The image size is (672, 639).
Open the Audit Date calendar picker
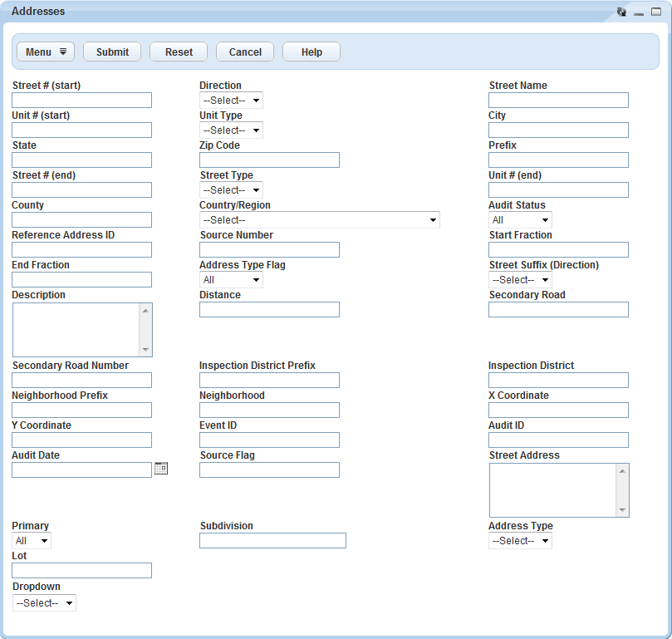pos(161,469)
